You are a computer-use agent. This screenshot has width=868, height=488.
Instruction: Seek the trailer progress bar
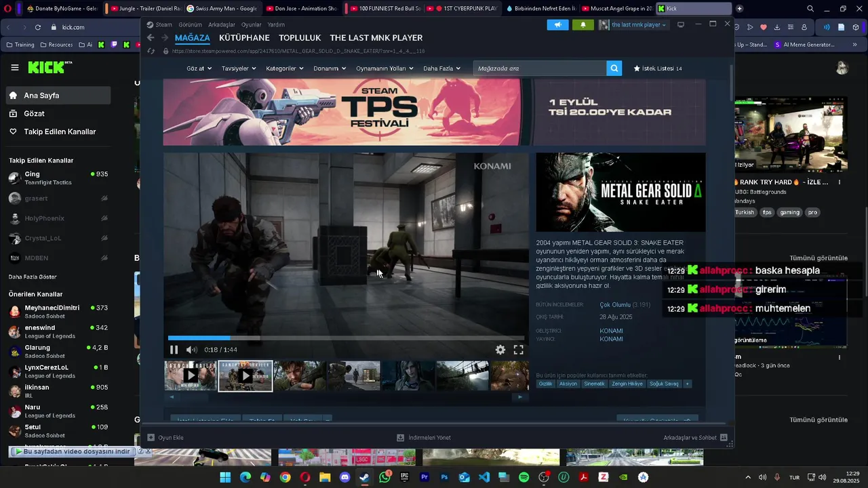(346, 338)
